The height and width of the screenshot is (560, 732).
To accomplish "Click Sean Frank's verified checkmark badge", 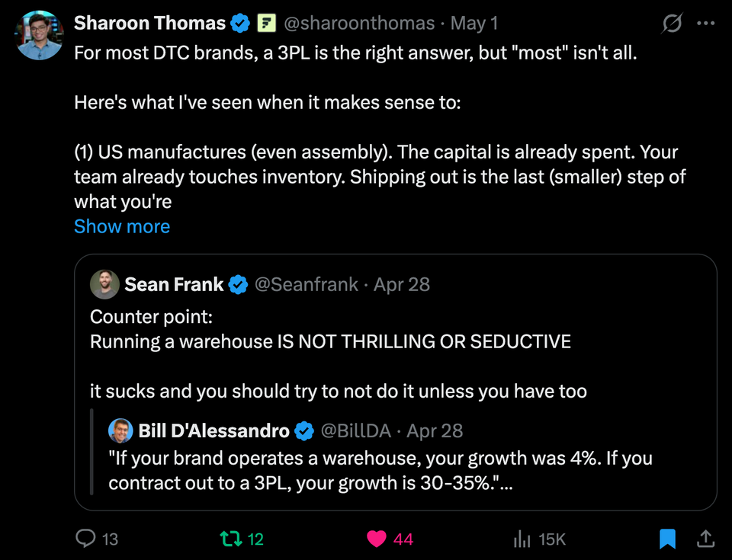I will [239, 284].
